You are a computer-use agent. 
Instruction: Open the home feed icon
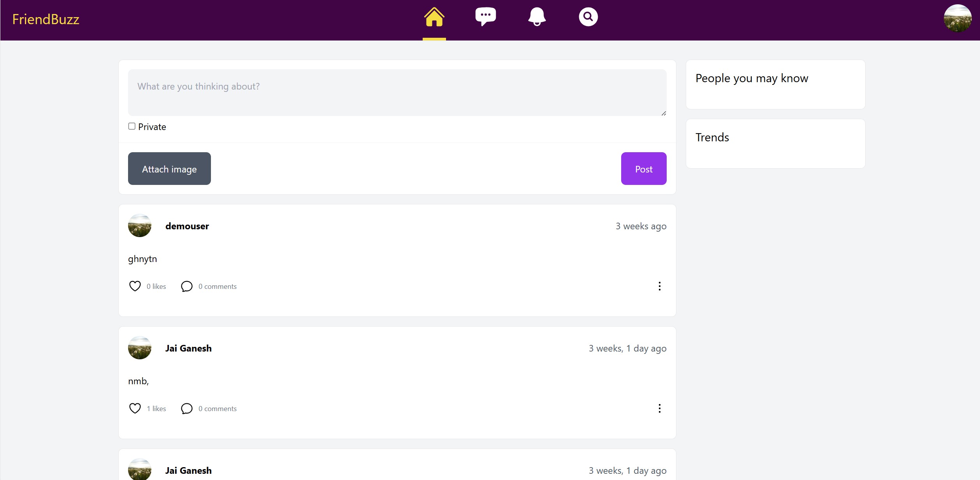coord(434,17)
